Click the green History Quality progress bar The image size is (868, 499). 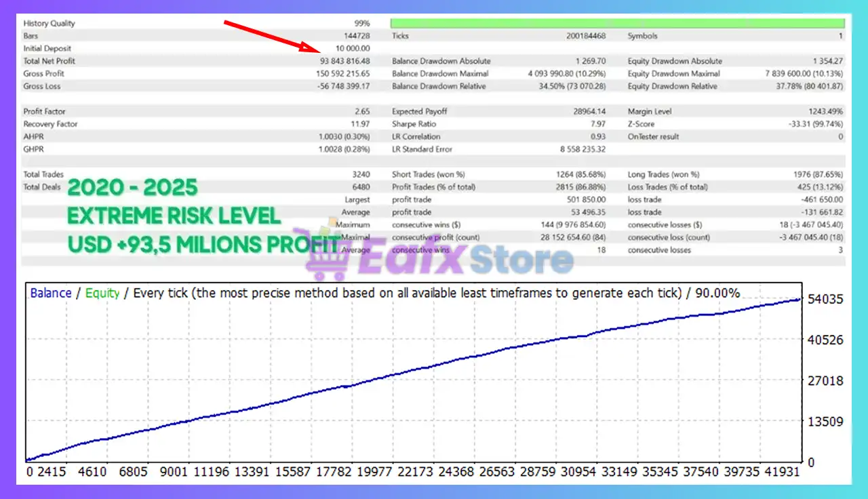point(617,23)
